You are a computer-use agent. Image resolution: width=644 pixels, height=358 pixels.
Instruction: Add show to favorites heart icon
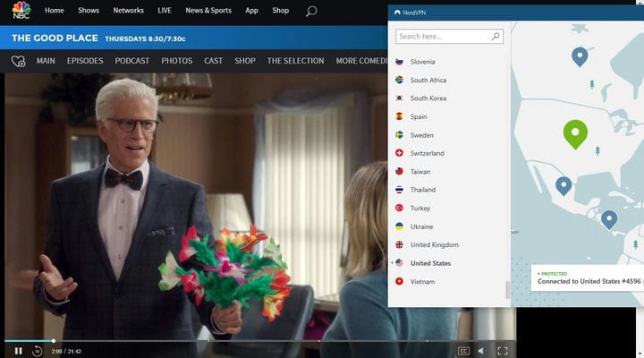pyautogui.click(x=18, y=61)
